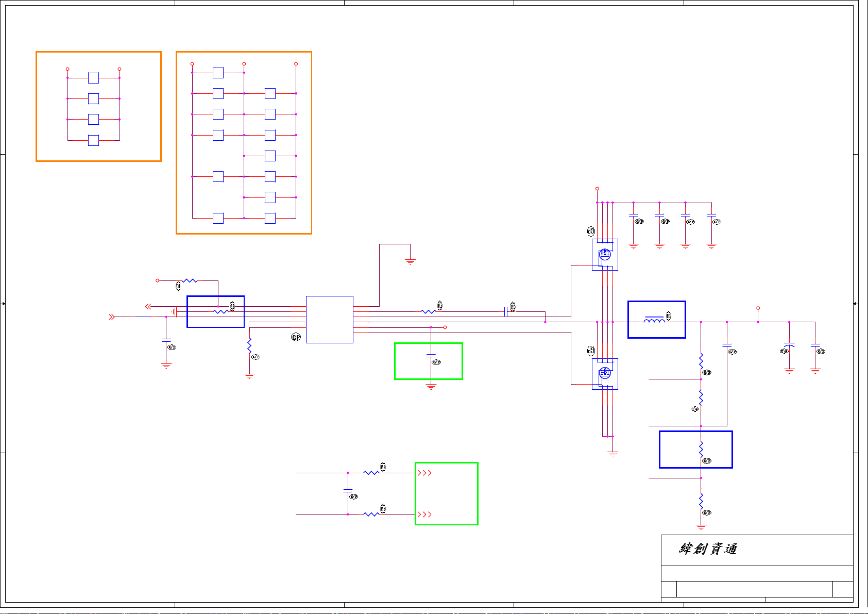Select the capacitor bridging the two filter resistors

click(348, 491)
